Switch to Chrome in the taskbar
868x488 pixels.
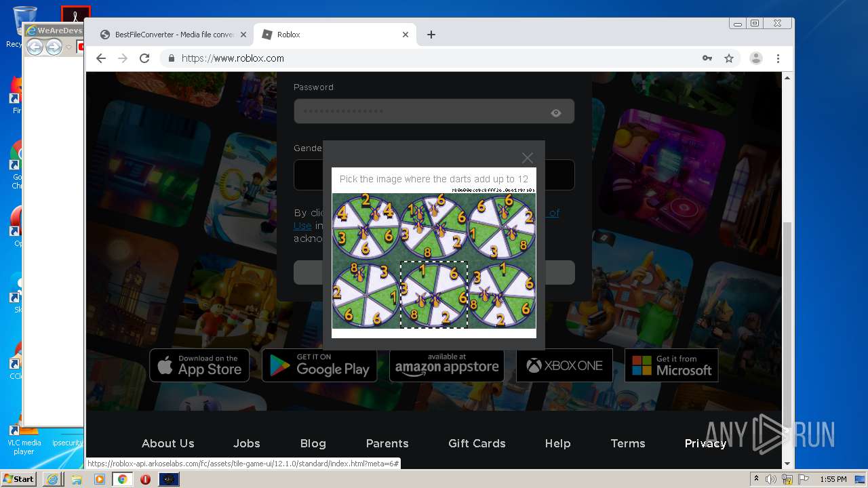pyautogui.click(x=123, y=479)
